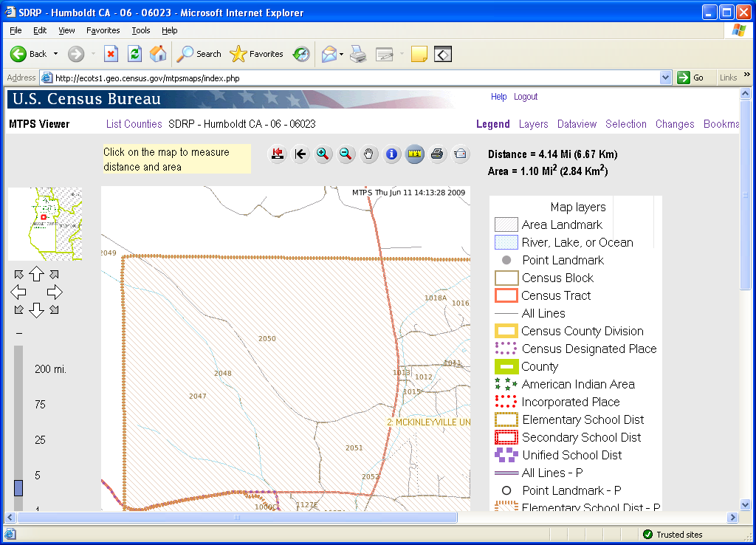756x545 pixels.
Task: Pan map east with right arrow
Action: pos(55,292)
